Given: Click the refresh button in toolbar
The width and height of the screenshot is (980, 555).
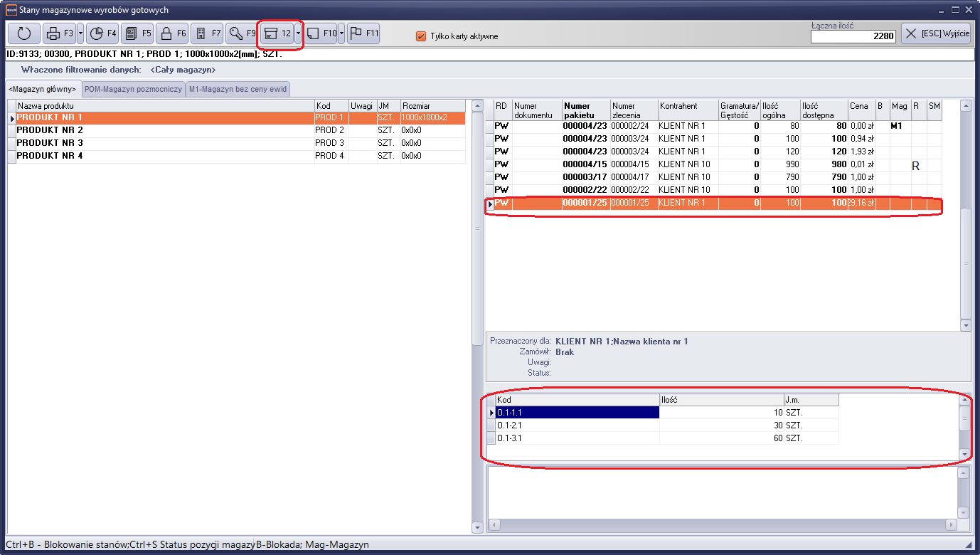Looking at the screenshot, I should [24, 33].
